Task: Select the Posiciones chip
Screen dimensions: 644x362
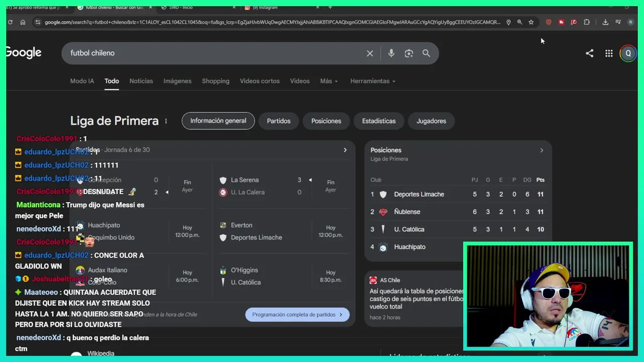Action: click(x=326, y=121)
